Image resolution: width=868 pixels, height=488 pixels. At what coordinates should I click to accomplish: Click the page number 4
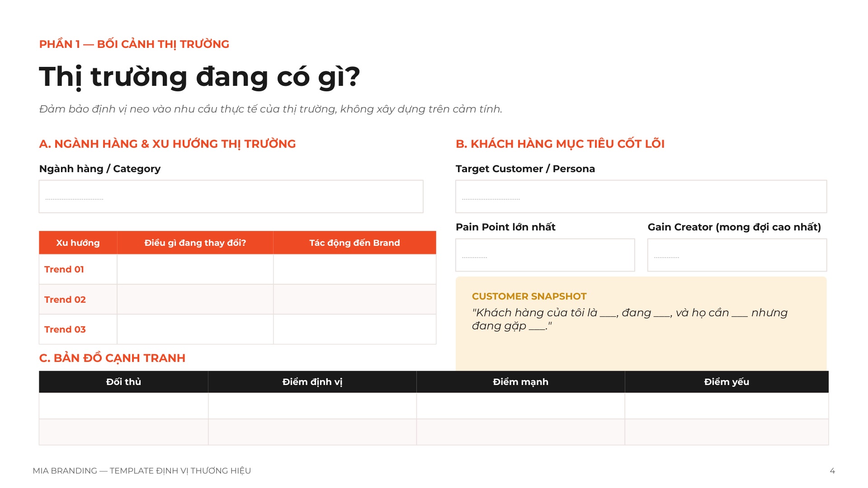click(832, 471)
